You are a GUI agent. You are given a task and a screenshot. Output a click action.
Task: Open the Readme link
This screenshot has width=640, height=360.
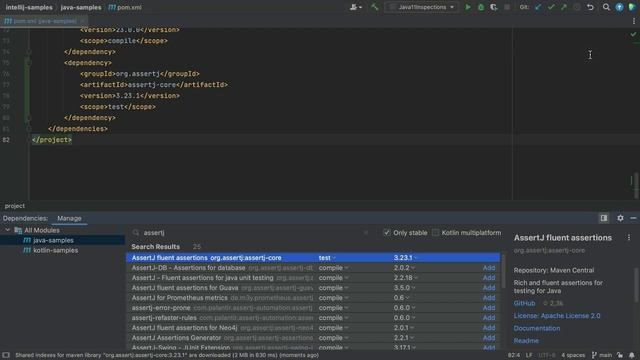[x=526, y=340]
